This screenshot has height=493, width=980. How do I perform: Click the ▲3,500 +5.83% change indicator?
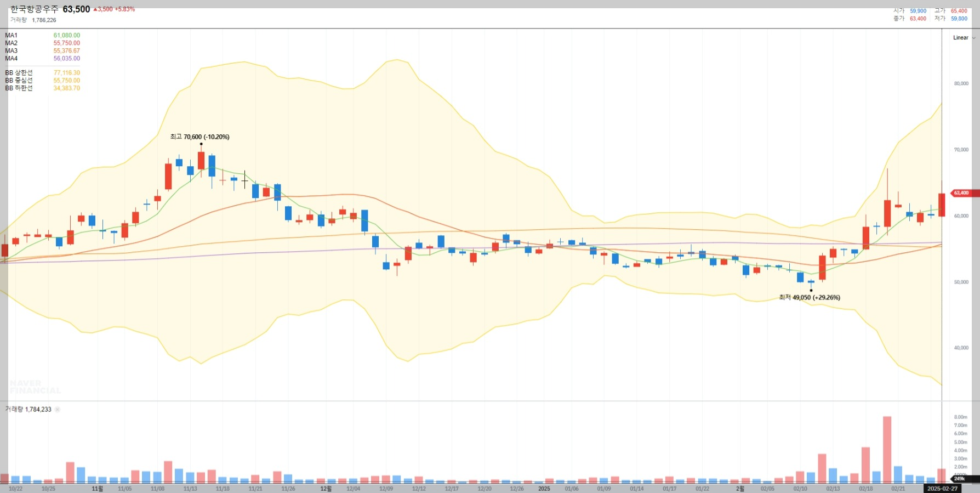point(114,9)
